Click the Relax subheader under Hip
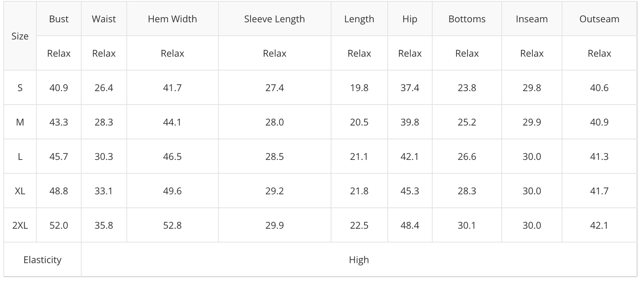 click(x=410, y=53)
